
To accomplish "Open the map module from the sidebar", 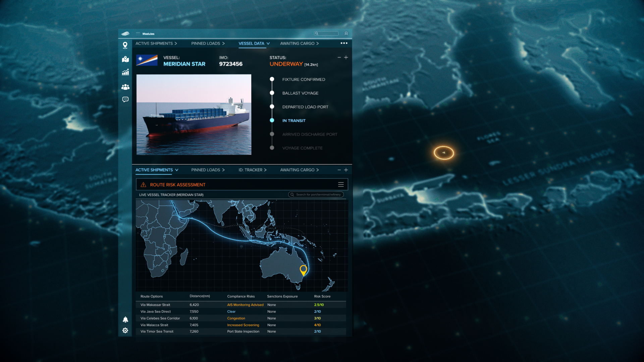I will [x=125, y=60].
